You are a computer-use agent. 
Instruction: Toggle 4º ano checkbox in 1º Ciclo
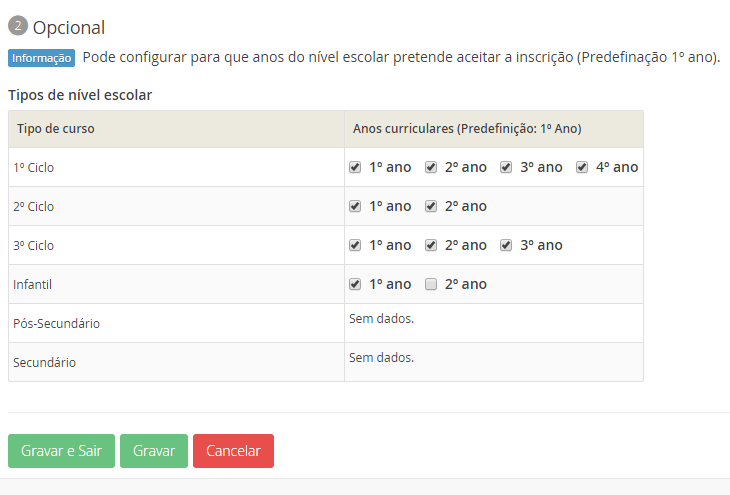click(x=582, y=167)
